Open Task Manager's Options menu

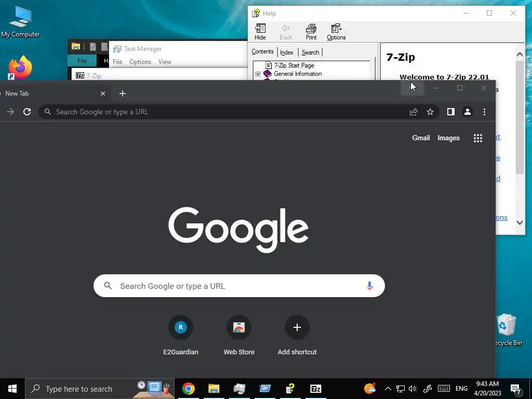tap(140, 62)
